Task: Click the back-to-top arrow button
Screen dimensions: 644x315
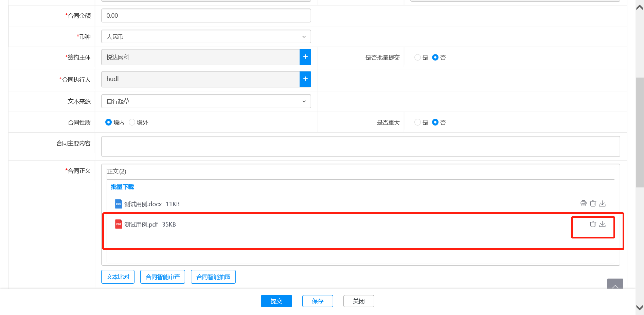Action: [x=615, y=284]
